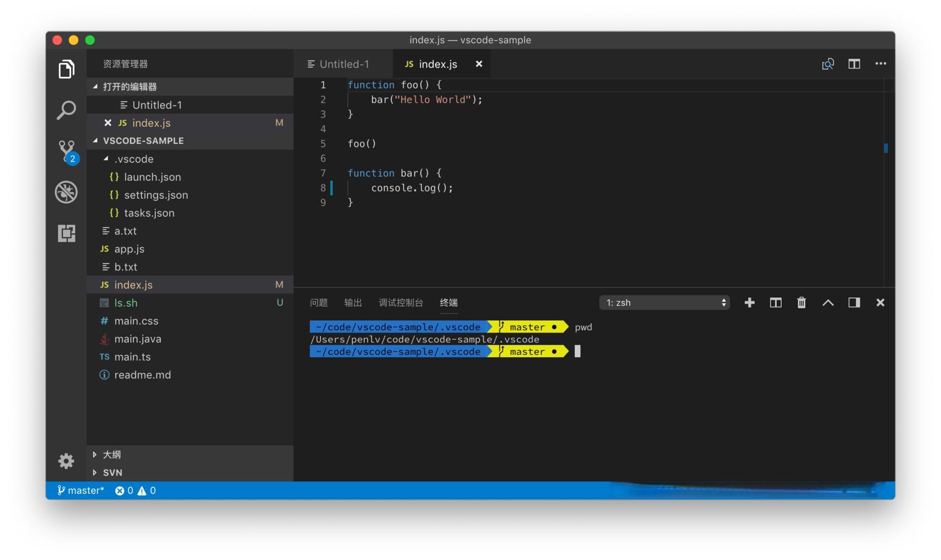Open Source Control view with badge 2
The height and width of the screenshot is (560, 941).
click(x=67, y=152)
